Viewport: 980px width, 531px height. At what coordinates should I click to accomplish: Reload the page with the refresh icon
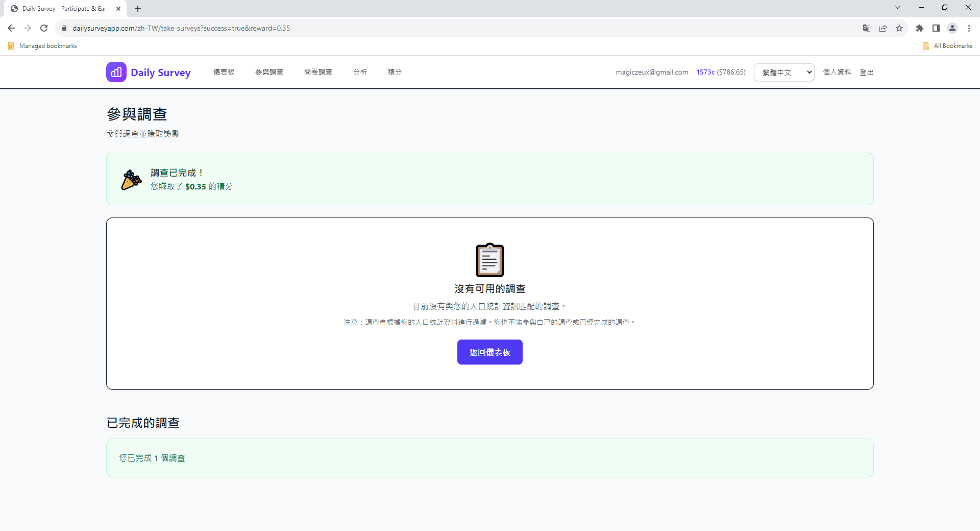coord(44,28)
